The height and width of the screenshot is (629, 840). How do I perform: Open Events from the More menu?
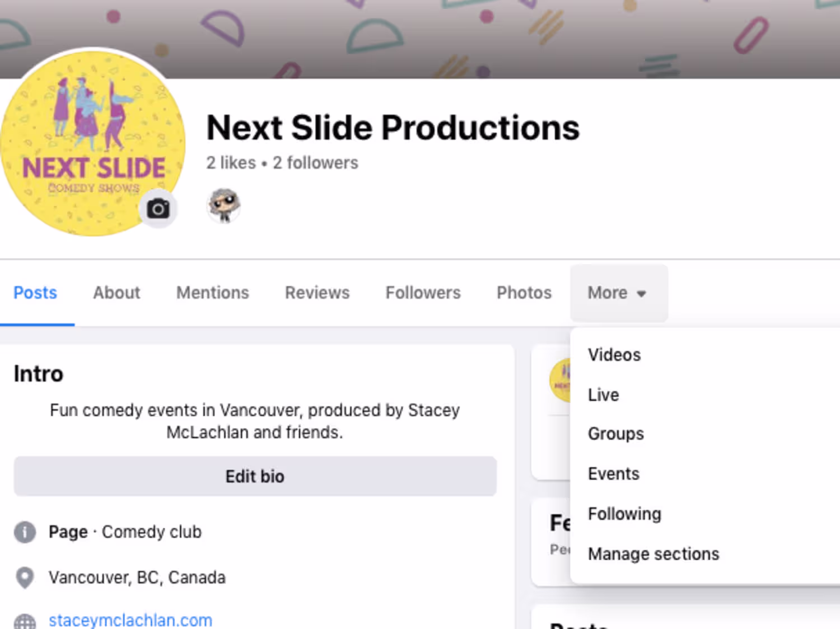coord(614,474)
